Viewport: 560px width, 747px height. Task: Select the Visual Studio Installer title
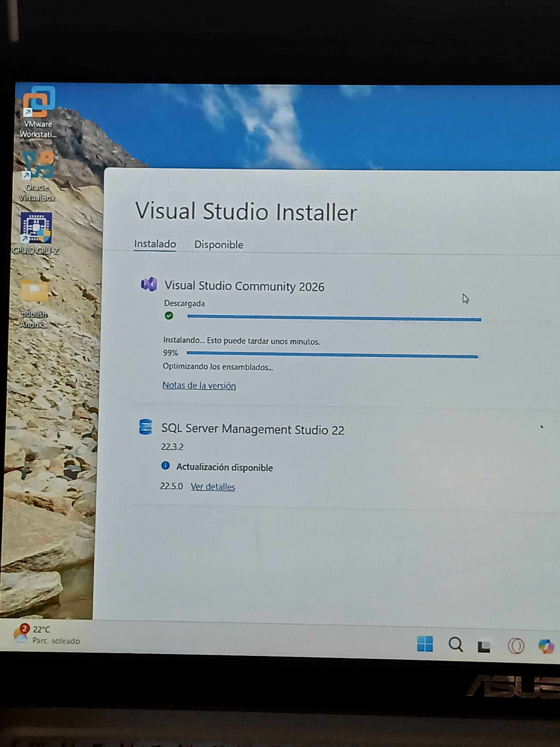(x=246, y=212)
